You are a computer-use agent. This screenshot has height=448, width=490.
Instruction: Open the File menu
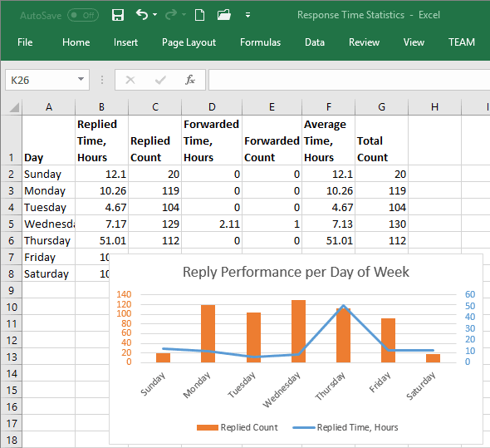tap(25, 42)
